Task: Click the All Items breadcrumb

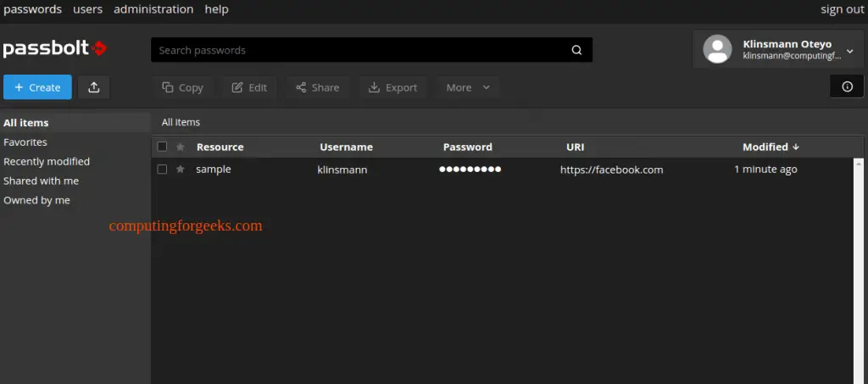Action: click(x=181, y=122)
